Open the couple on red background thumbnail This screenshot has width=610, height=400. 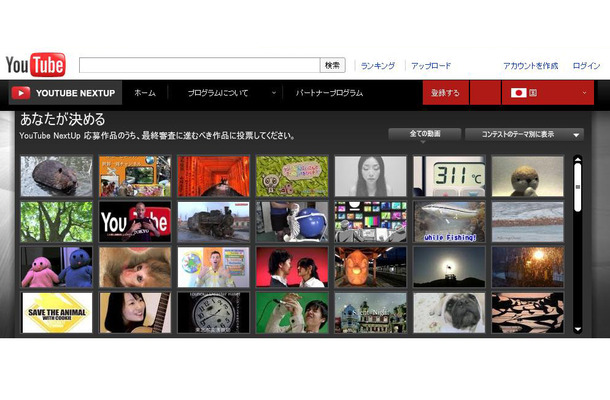pos(292,267)
